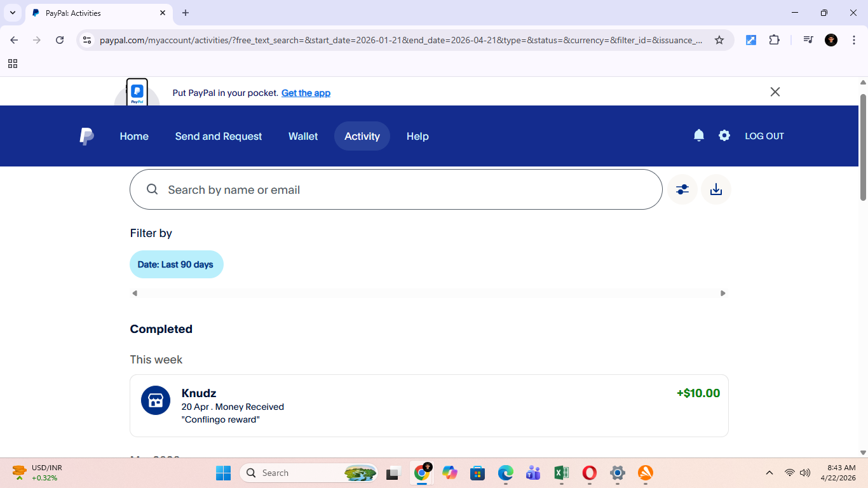Show hidden system tray icons
This screenshot has width=868, height=488.
coord(769,473)
